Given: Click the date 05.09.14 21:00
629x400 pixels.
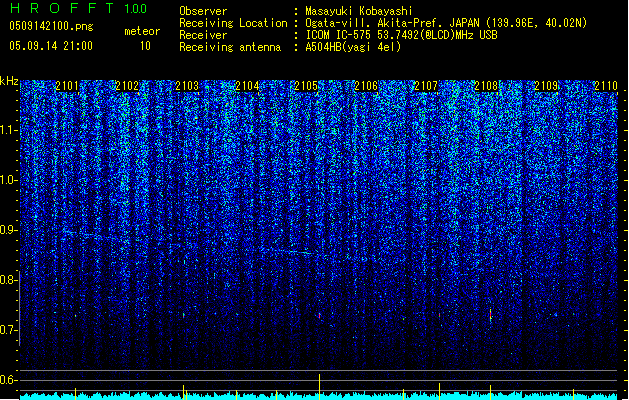Looking at the screenshot, I should coord(51,46).
